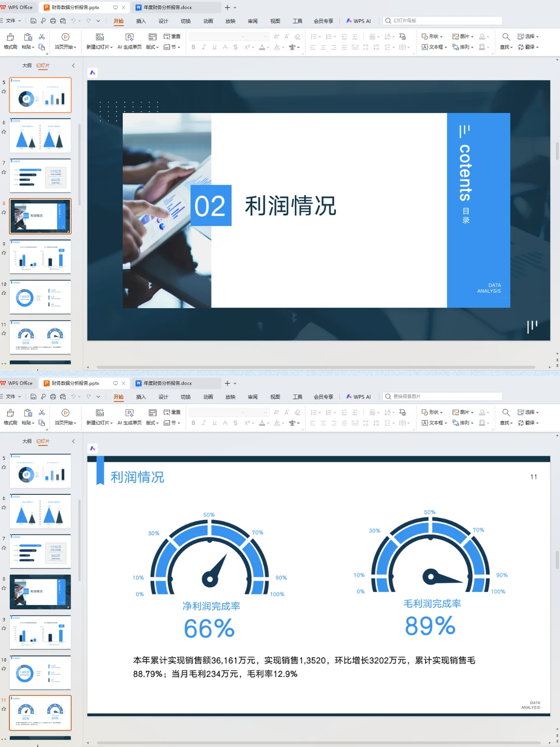Switch to 大纲 outline view in bottom window
The height and width of the screenshot is (747, 560).
27,441
